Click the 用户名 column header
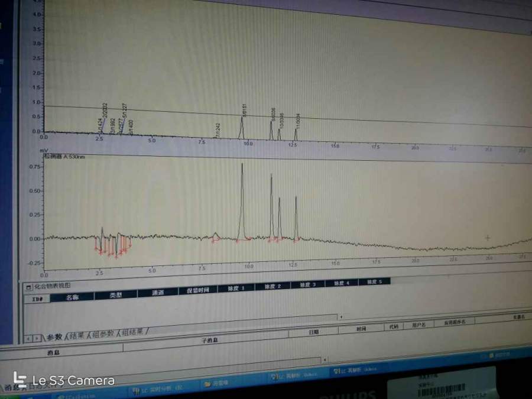The width and height of the screenshot is (532, 399). tap(419, 325)
